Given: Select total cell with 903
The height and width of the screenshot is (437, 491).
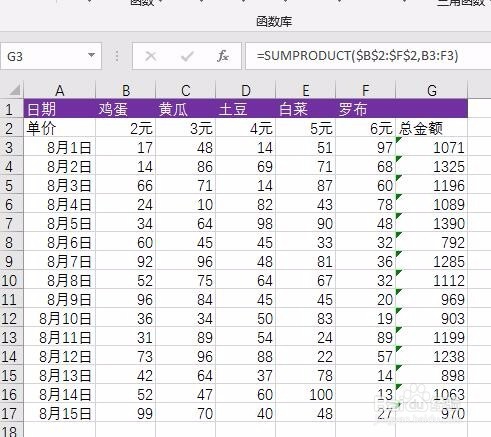Looking at the screenshot, I should tap(432, 318).
